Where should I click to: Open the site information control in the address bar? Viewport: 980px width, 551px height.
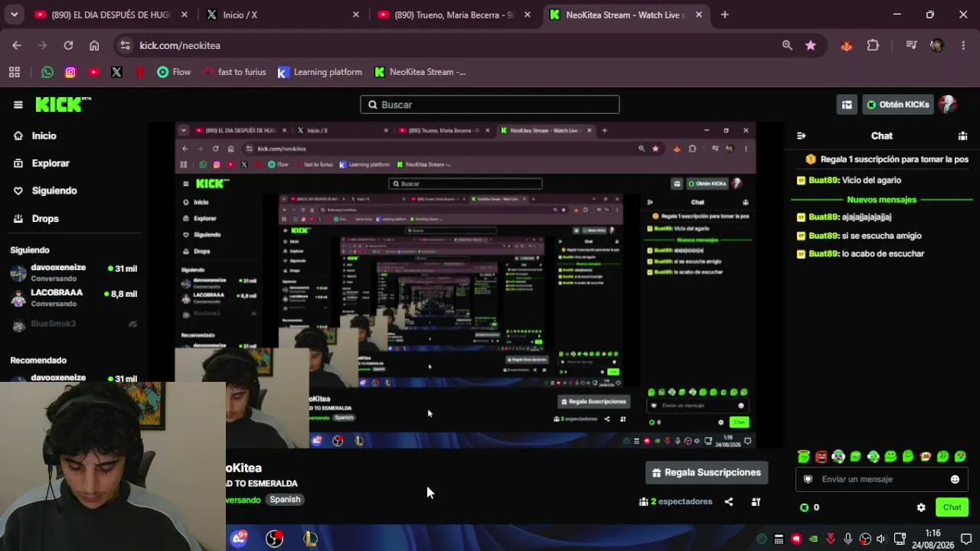tap(125, 45)
